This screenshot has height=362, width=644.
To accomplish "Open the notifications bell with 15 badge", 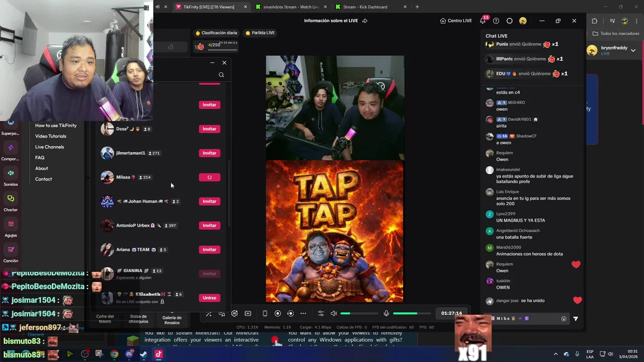I will [x=483, y=21].
